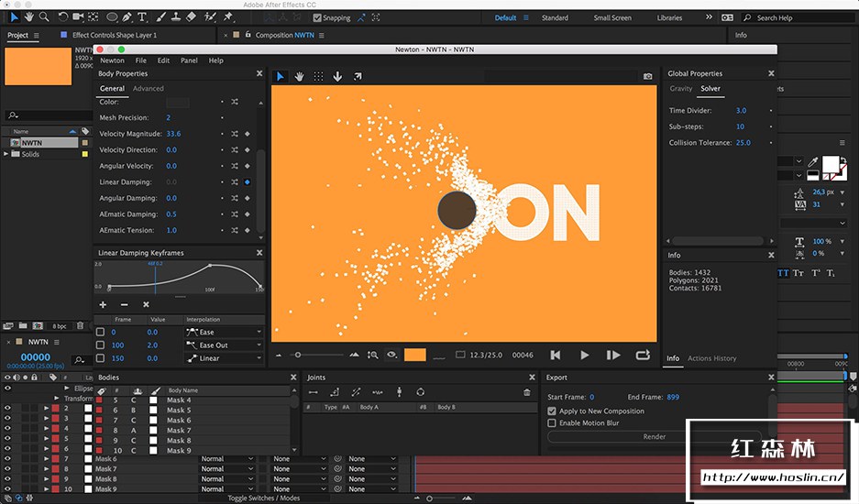Click Linear Damping keyframe diamond

click(248, 181)
